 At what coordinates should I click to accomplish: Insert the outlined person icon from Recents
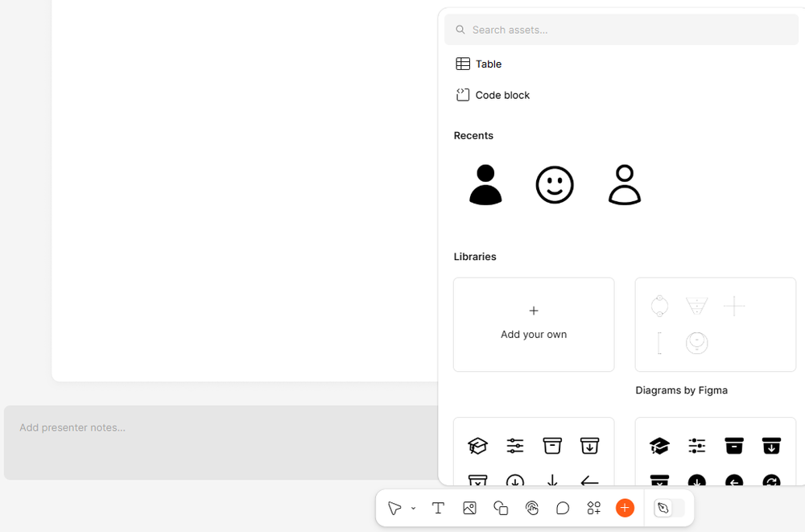(x=625, y=185)
